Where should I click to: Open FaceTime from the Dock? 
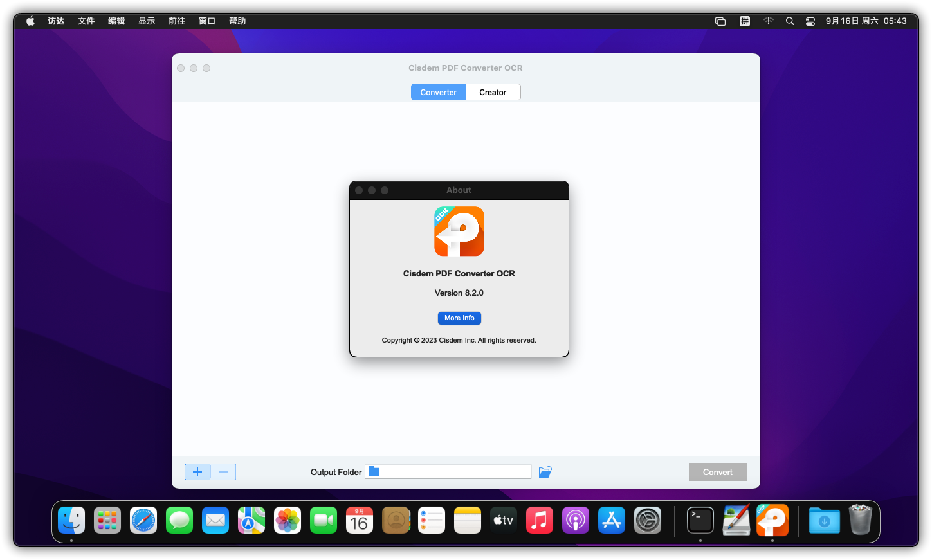324,520
